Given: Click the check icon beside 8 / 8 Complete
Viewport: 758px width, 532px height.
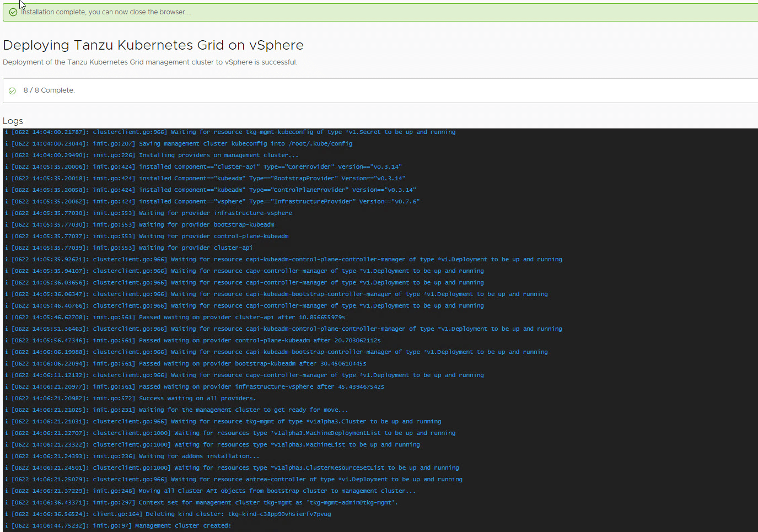Looking at the screenshot, I should 12,91.
